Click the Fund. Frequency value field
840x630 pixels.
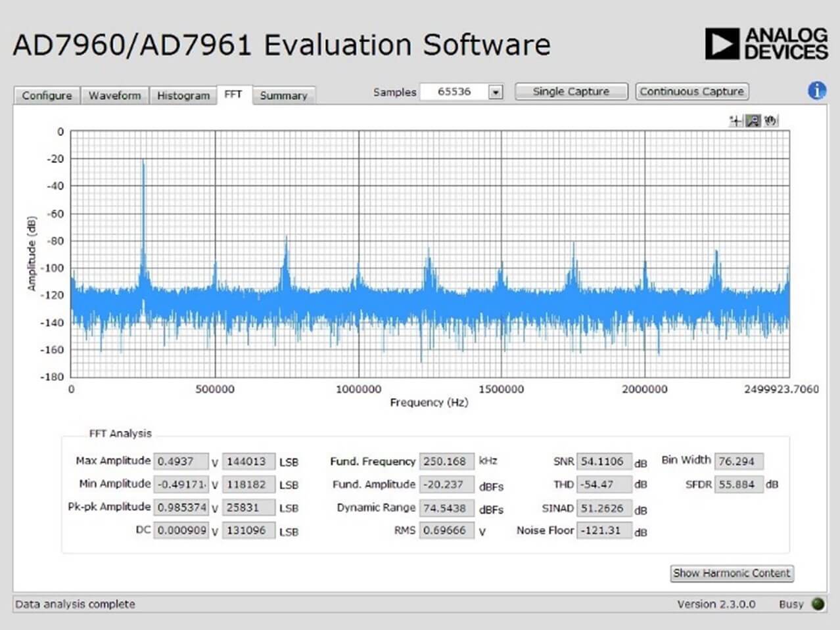446,461
